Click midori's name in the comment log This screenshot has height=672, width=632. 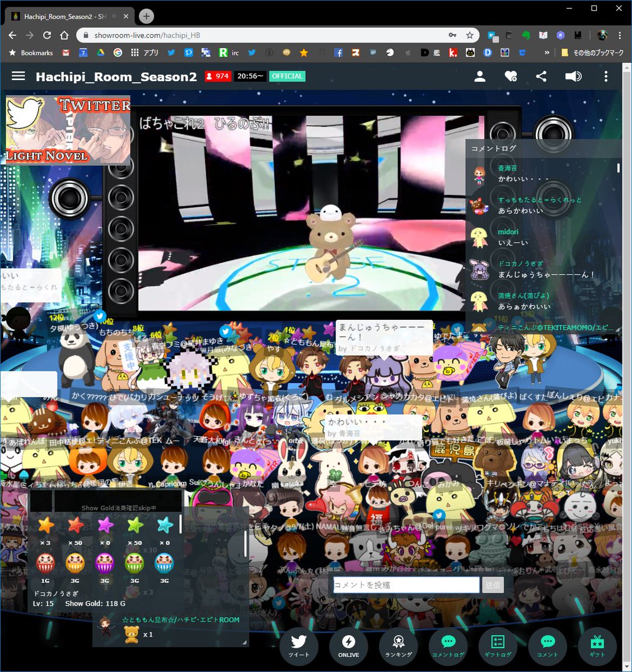coord(508,232)
